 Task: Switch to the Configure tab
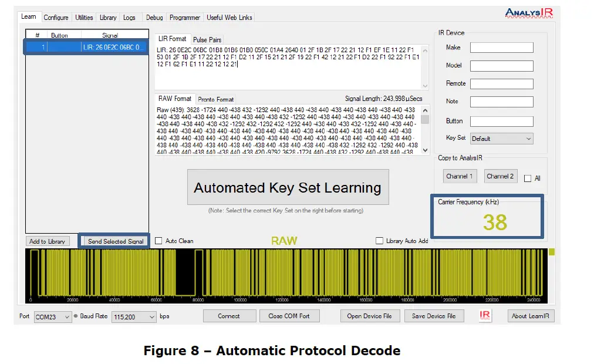click(56, 17)
